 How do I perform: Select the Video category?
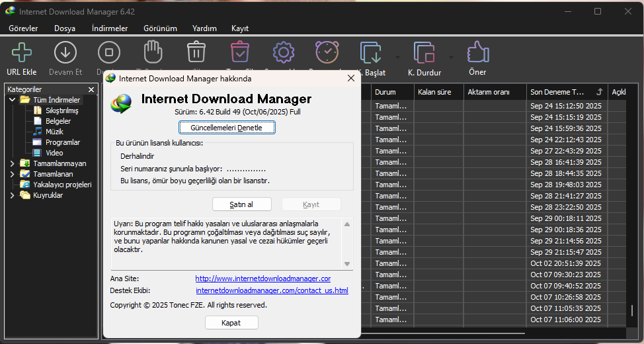[54, 153]
